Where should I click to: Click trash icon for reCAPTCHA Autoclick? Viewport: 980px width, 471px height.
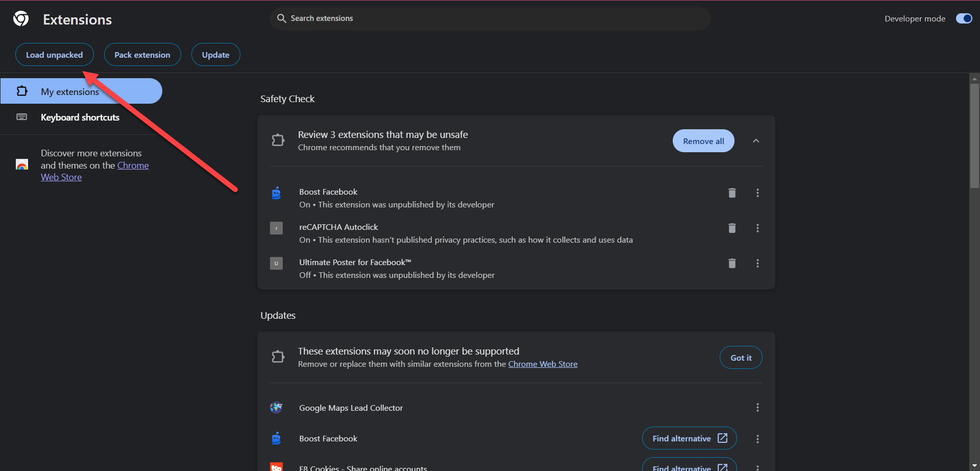coord(732,228)
